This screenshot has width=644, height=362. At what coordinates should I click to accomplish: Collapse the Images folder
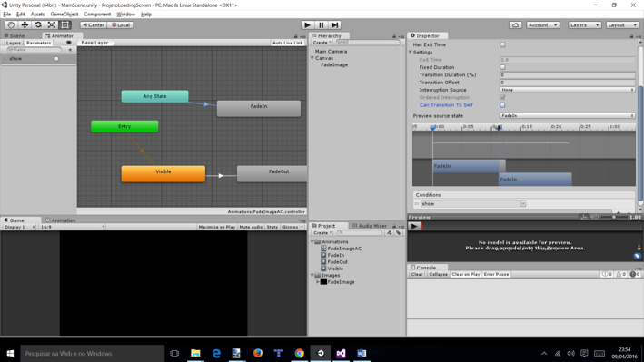[312, 276]
